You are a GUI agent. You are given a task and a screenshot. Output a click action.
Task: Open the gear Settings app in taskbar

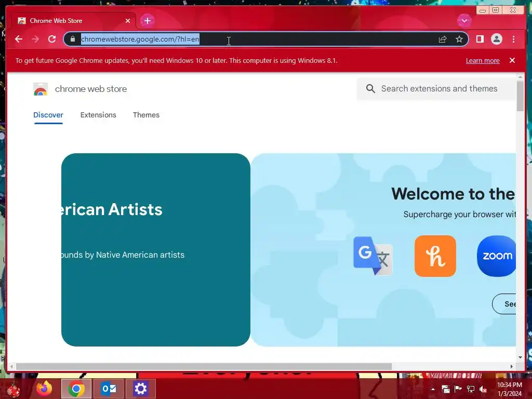(140, 389)
